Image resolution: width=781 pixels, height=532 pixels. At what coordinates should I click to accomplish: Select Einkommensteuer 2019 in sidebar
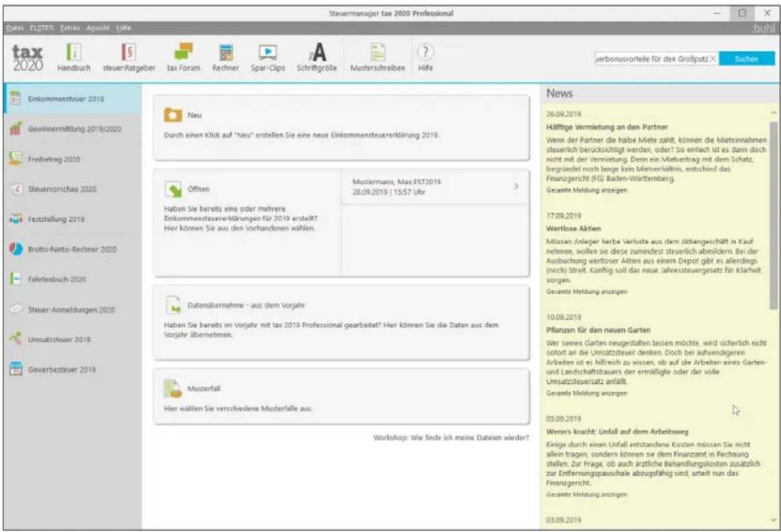(x=73, y=99)
